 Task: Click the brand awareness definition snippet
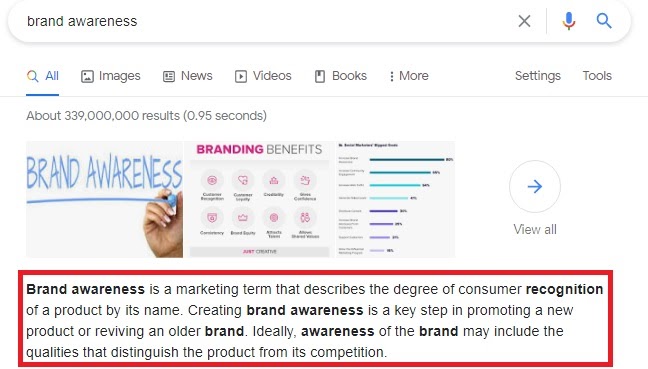(x=315, y=321)
